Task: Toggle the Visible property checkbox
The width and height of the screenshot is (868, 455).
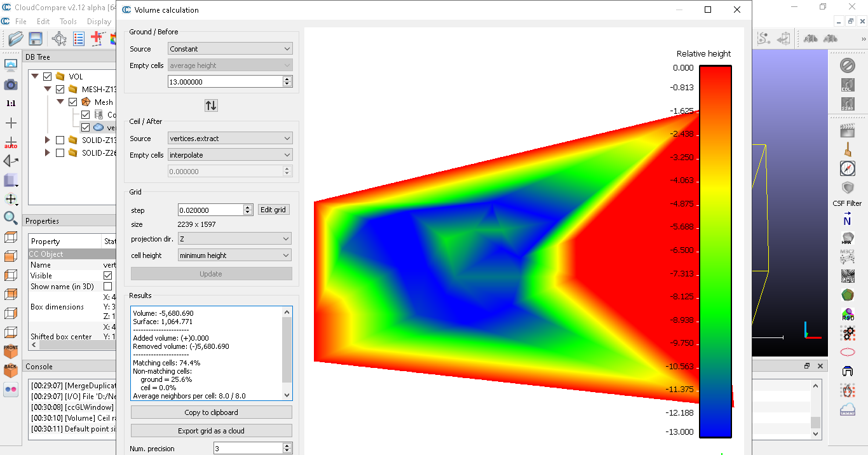Action: point(107,276)
